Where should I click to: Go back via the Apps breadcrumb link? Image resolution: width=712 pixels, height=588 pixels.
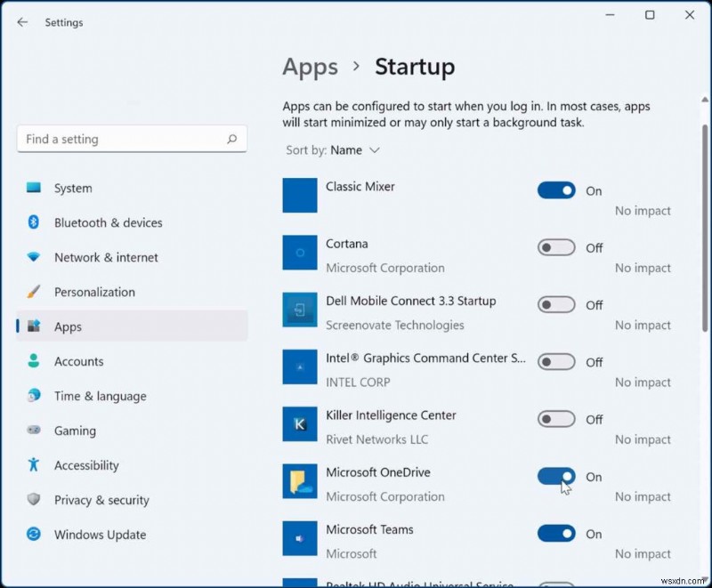[310, 67]
